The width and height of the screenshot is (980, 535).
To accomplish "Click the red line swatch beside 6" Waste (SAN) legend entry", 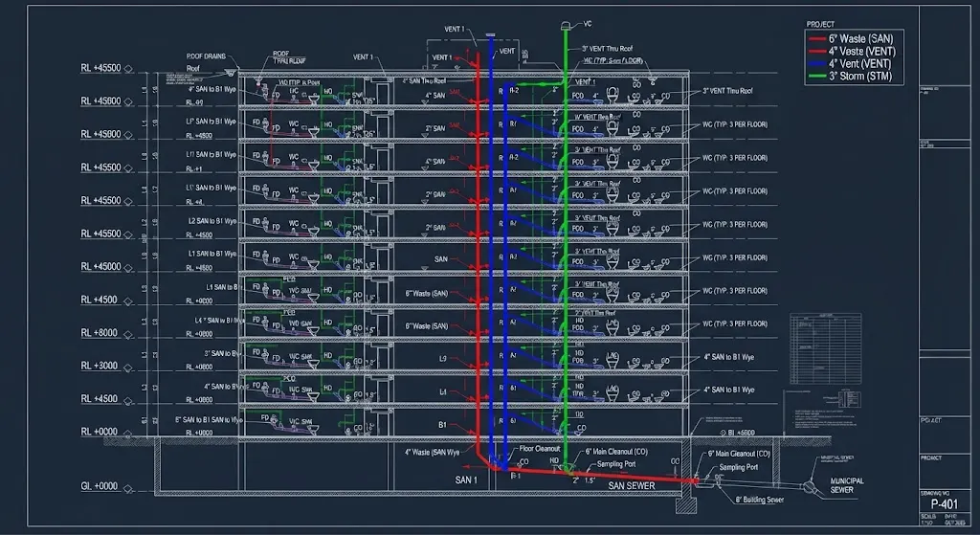I will (817, 39).
